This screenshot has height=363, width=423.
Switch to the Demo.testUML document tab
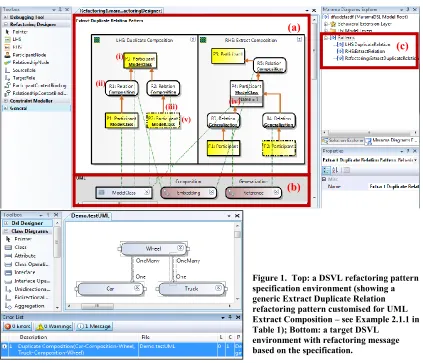[x=90, y=216]
